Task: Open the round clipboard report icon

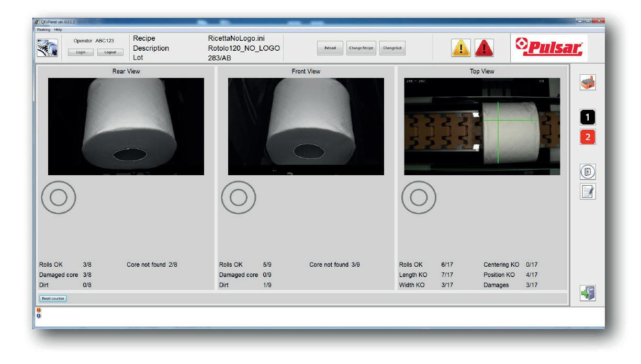Action: pyautogui.click(x=588, y=172)
